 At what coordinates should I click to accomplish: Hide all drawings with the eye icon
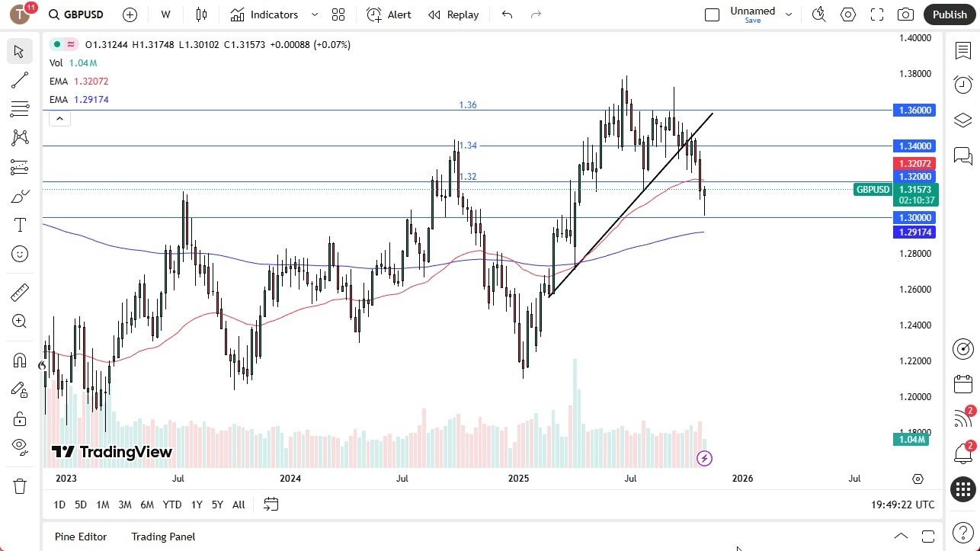coord(20,447)
